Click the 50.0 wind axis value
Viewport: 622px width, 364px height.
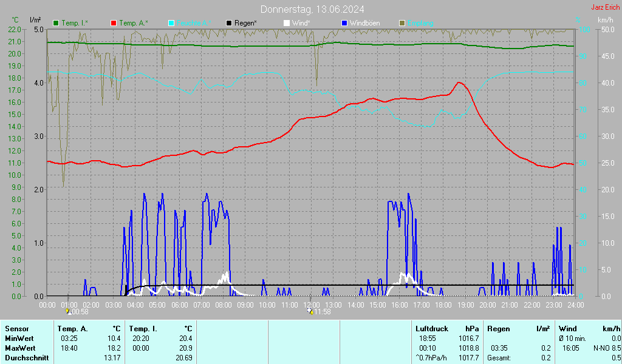pos(607,29)
